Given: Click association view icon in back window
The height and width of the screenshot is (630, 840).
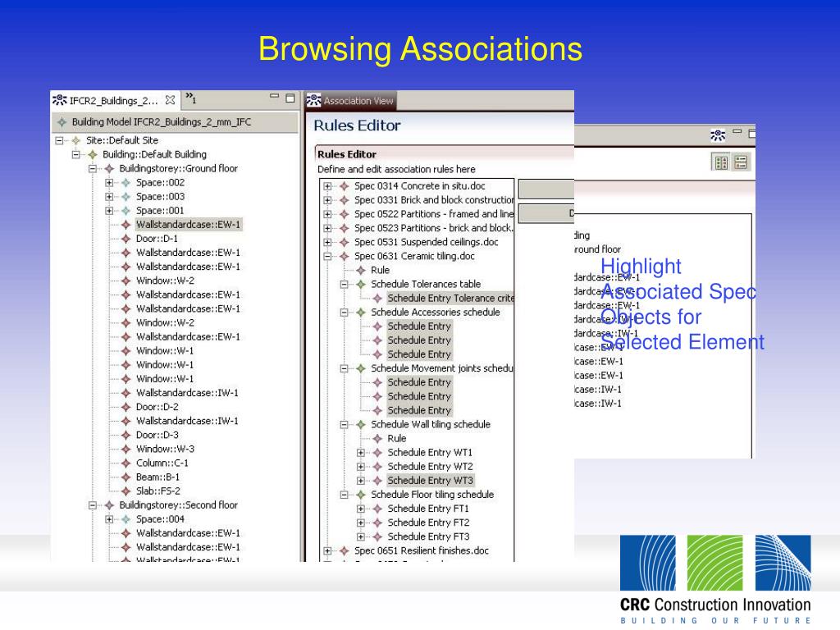Looking at the screenshot, I should (x=718, y=135).
